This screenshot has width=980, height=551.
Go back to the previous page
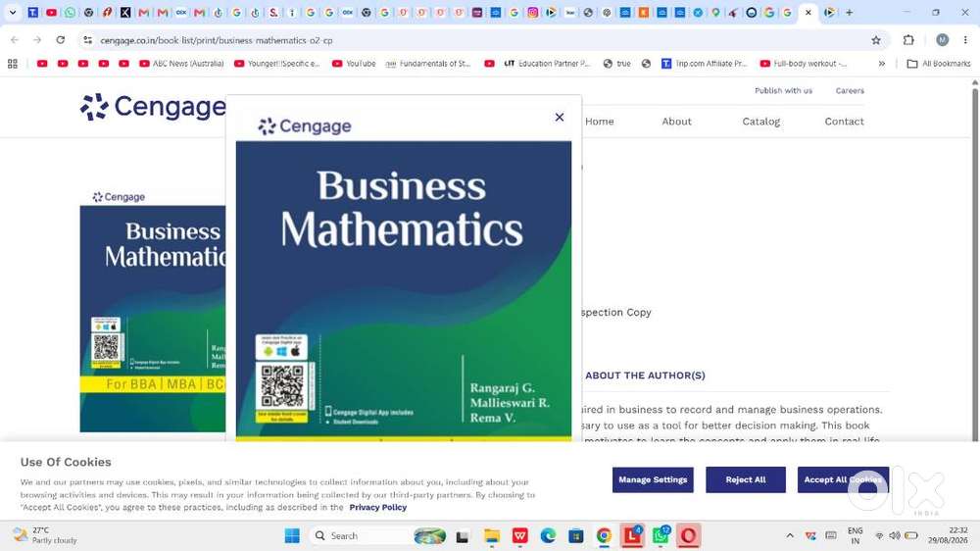click(x=15, y=40)
